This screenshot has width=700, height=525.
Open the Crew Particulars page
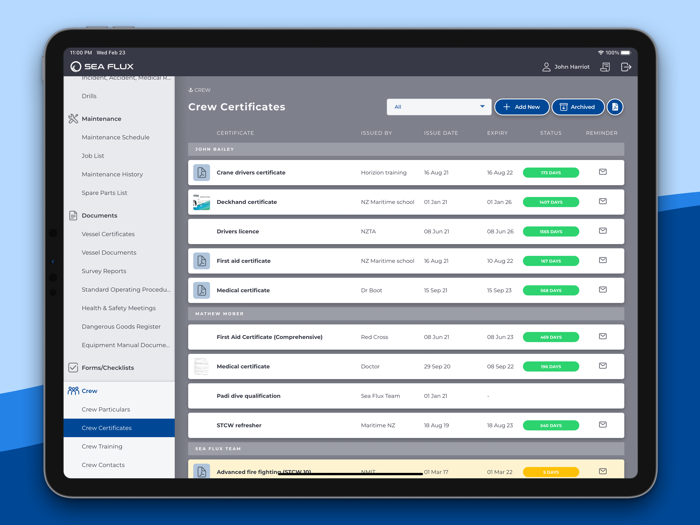pos(106,409)
